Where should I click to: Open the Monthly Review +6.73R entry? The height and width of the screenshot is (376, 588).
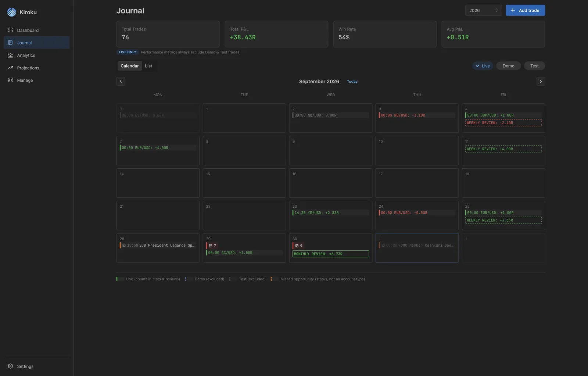(x=331, y=254)
